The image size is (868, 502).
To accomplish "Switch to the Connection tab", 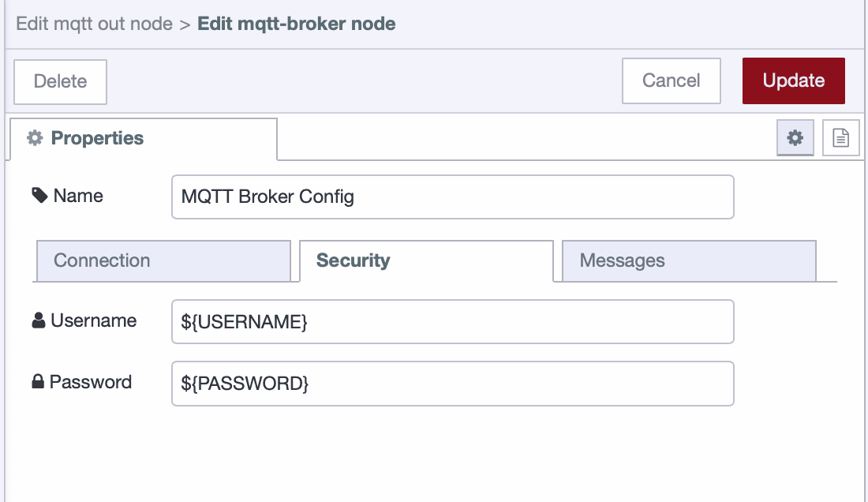I will (x=163, y=260).
